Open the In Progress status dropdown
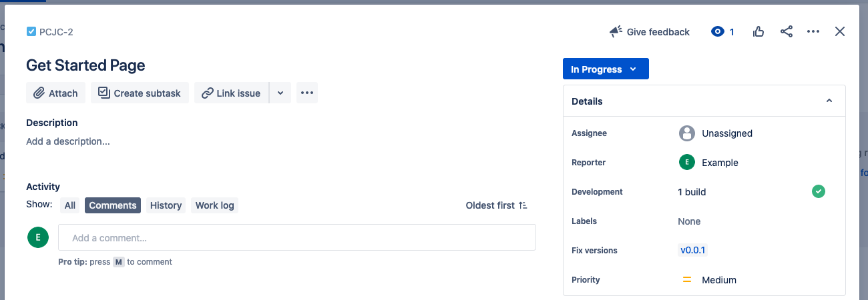Screen dimensions: 868x300 click(x=606, y=69)
